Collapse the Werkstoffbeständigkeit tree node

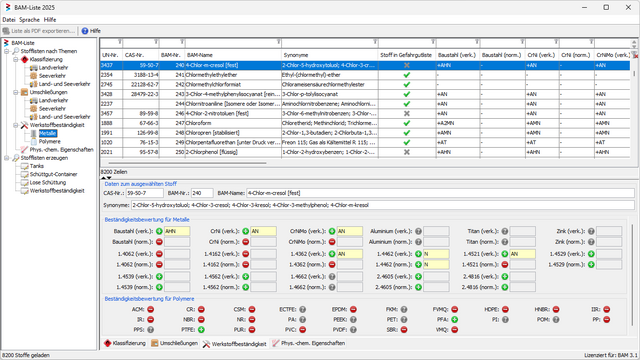pos(16,125)
